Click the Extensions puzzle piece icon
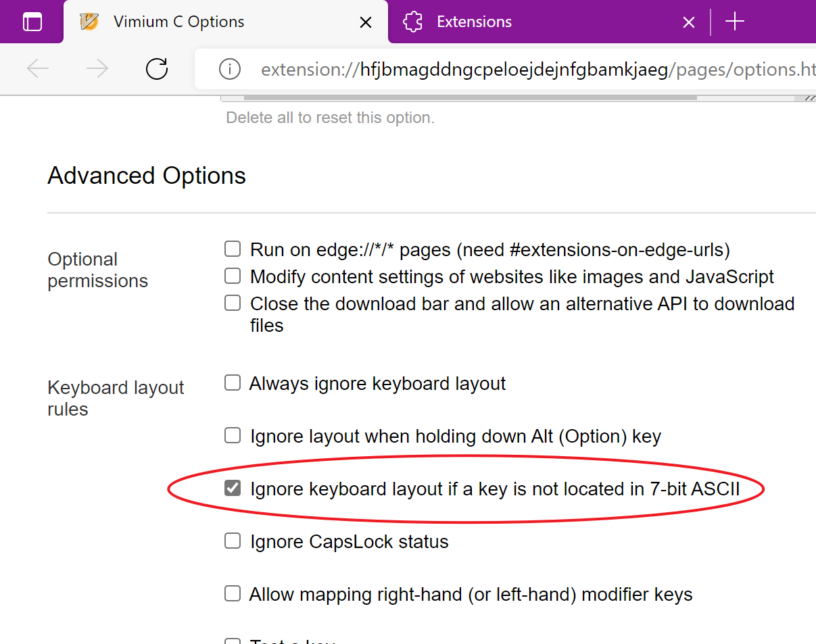The height and width of the screenshot is (644, 816). click(412, 22)
